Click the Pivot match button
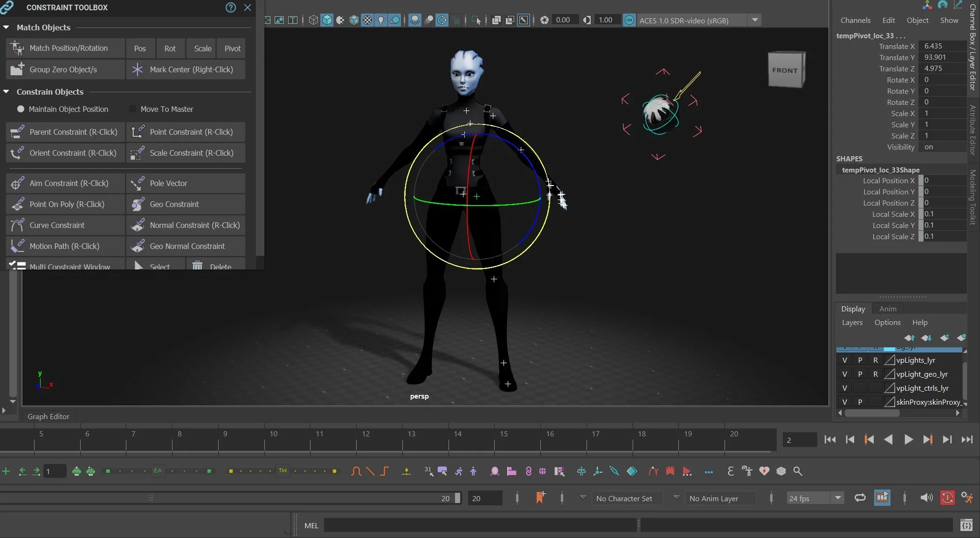980x538 pixels. pos(232,48)
